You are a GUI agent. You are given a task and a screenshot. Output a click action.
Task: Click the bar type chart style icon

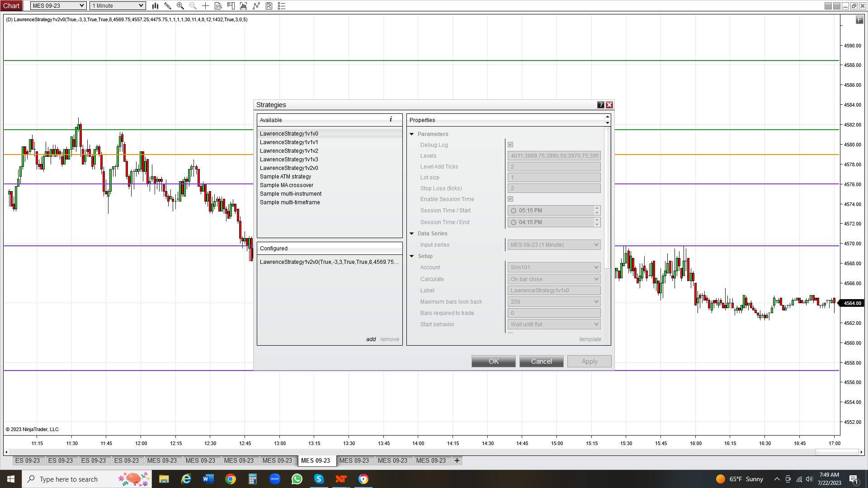[155, 6]
